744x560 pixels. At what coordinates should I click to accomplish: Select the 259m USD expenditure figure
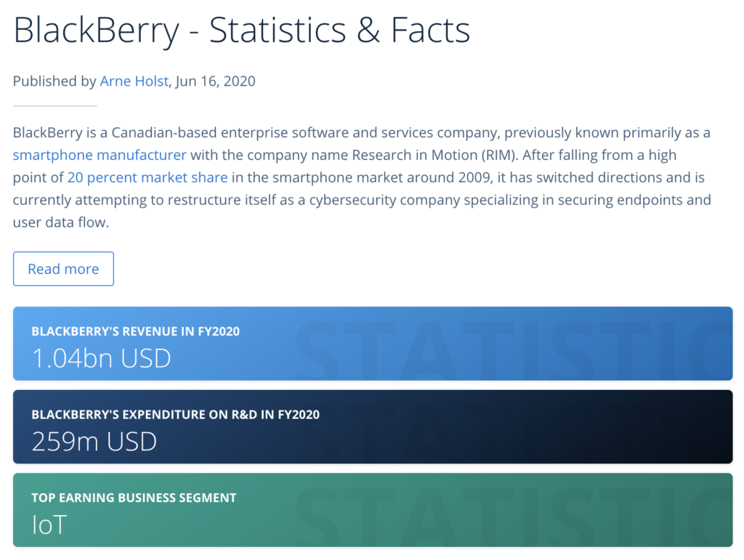click(x=94, y=442)
